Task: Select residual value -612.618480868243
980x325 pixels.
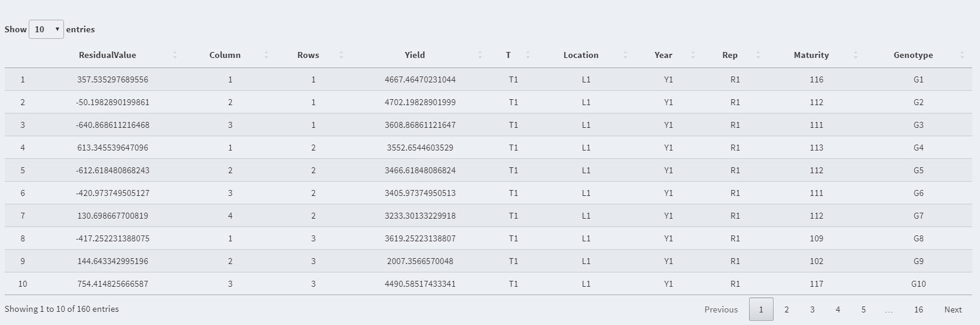Action: [112, 170]
